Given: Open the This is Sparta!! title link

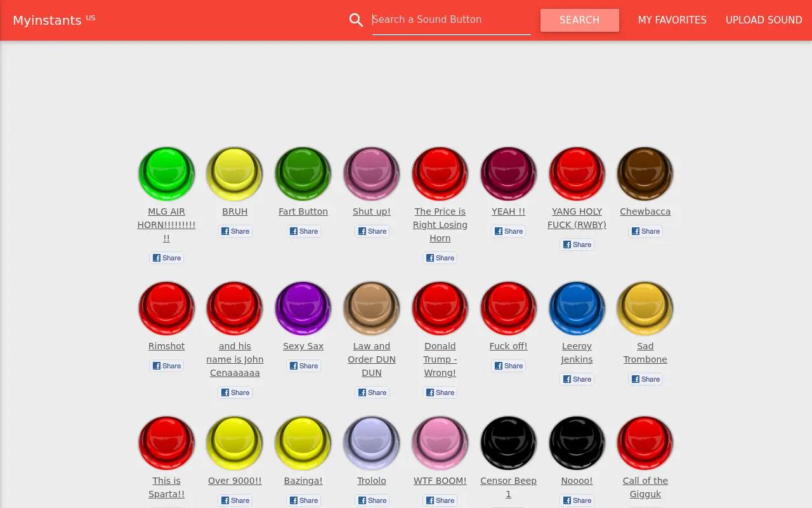Looking at the screenshot, I should [x=166, y=488].
